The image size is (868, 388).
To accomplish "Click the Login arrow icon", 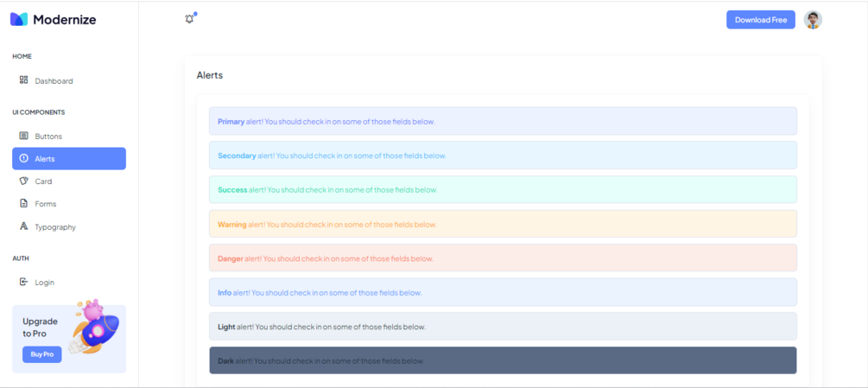I will (23, 282).
